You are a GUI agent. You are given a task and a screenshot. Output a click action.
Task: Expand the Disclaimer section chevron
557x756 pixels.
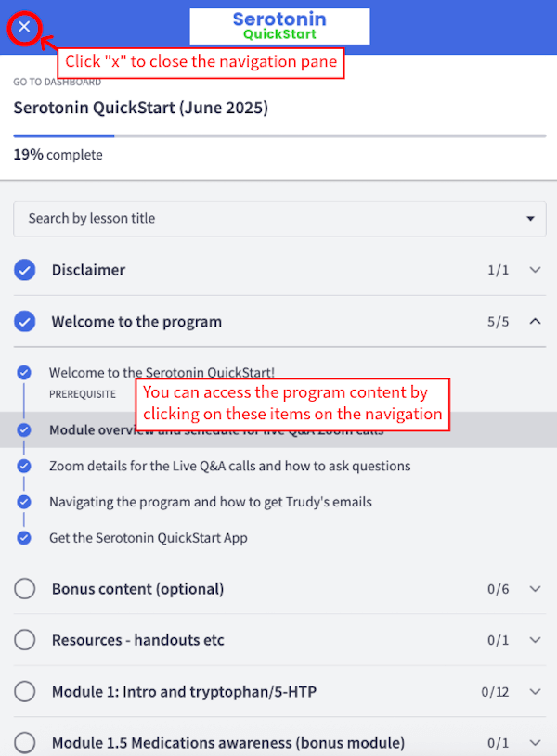[x=535, y=270]
